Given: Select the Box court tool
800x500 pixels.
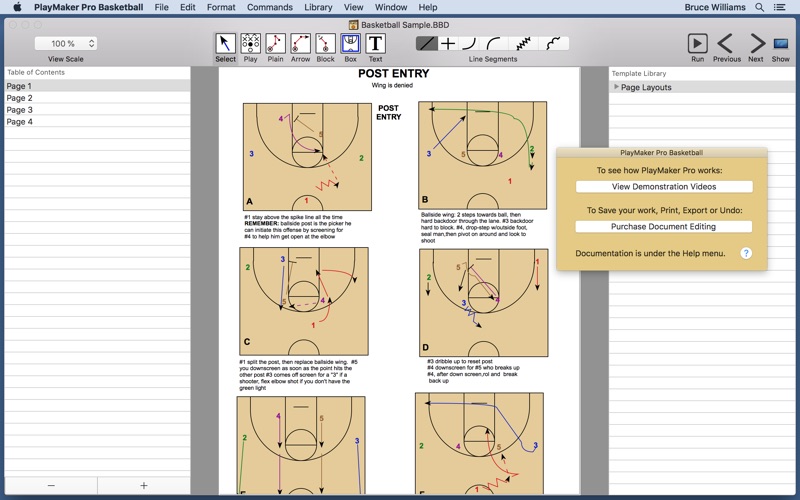Looking at the screenshot, I should click(x=351, y=44).
